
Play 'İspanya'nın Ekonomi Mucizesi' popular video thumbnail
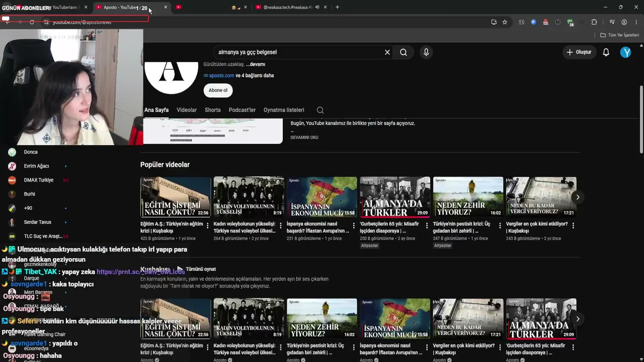[x=322, y=197]
